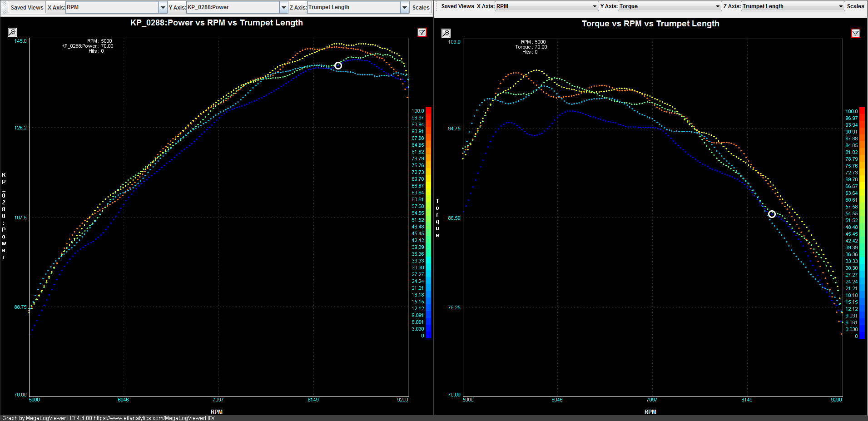Image resolution: width=868 pixels, height=421 pixels.
Task: Open the filter funnel icon on Torque graph
Action: [856, 33]
